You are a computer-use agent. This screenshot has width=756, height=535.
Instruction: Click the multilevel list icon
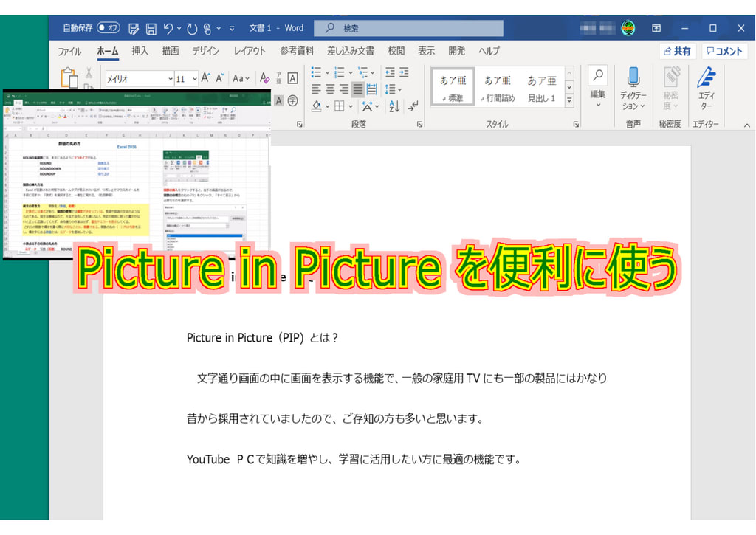point(363,73)
